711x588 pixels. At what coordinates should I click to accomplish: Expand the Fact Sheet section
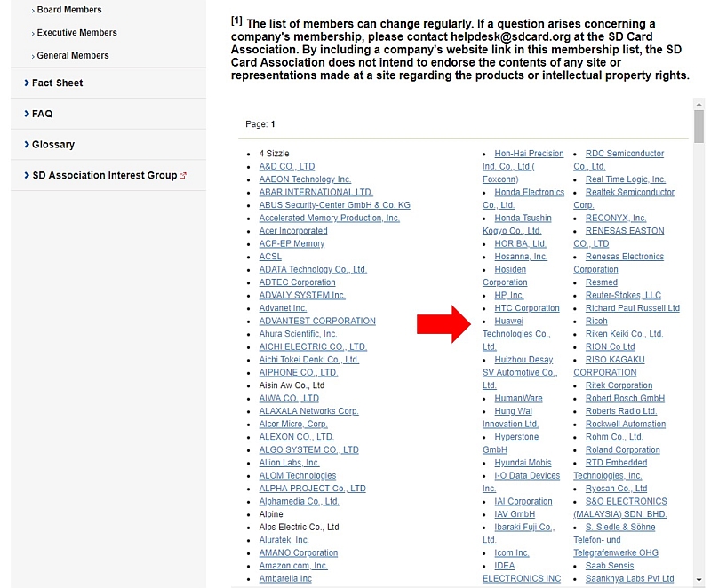57,83
